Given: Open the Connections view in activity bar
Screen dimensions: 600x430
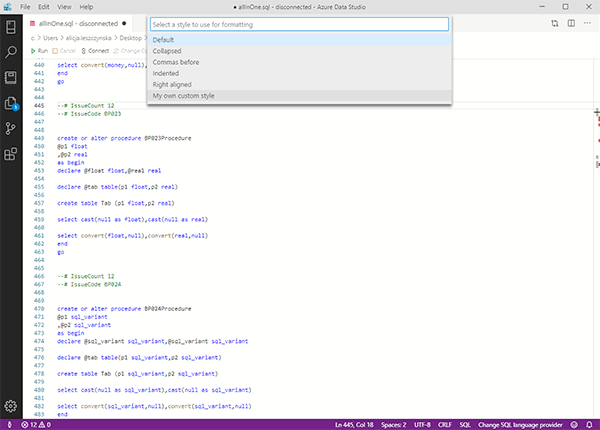Looking at the screenshot, I should (x=11, y=27).
